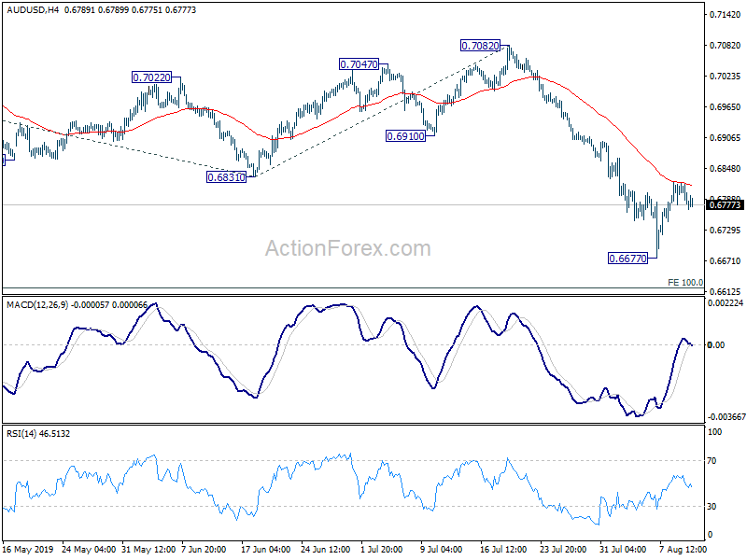The image size is (747, 560).
Task: Click the 0.71420 price axis value
Action: [x=726, y=15]
